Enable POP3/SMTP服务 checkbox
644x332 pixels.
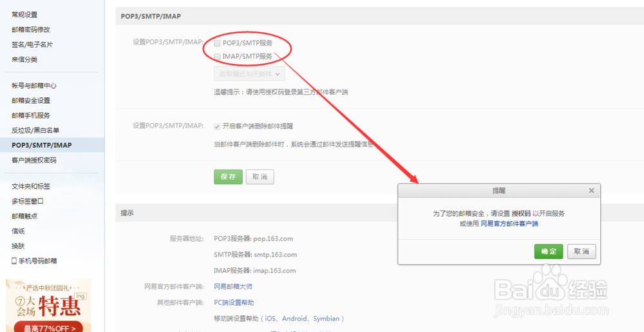(x=217, y=43)
